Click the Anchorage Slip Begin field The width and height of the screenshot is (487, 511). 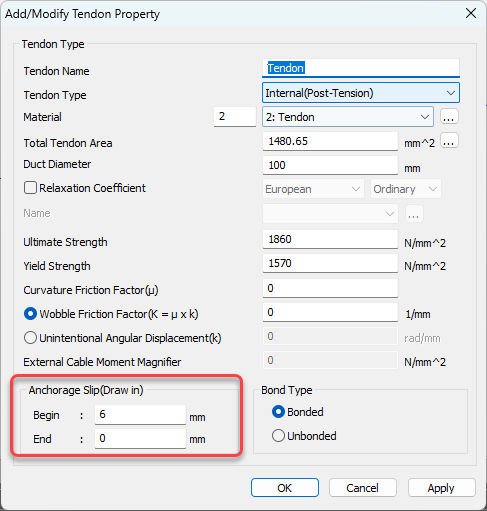click(140, 414)
